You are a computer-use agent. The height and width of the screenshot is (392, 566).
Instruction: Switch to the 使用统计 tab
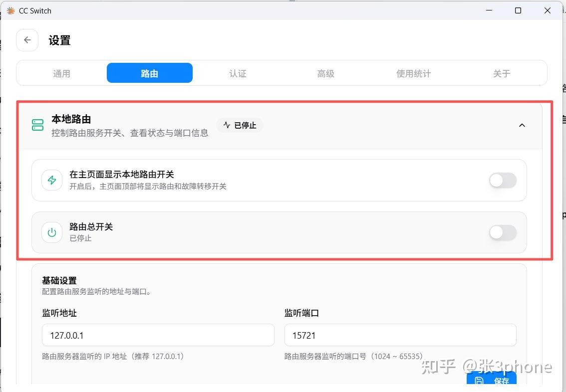pyautogui.click(x=414, y=74)
